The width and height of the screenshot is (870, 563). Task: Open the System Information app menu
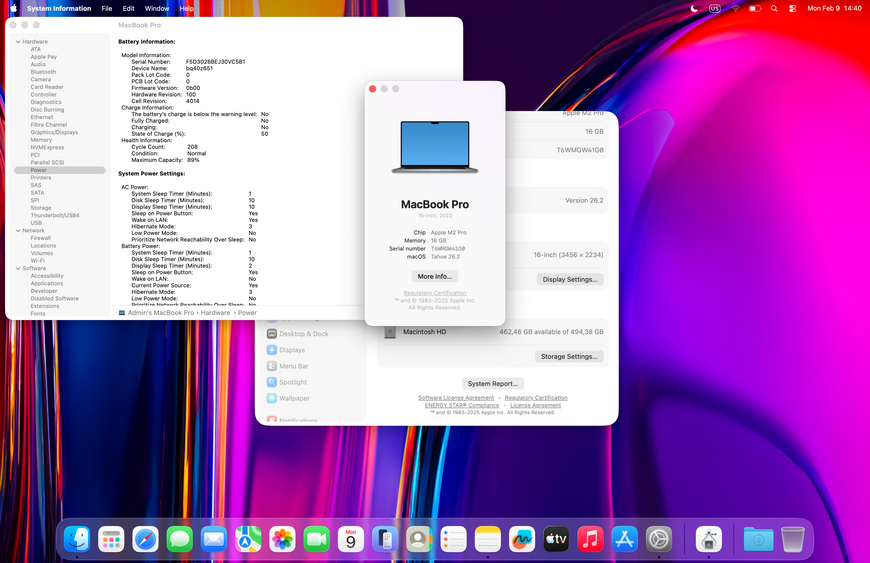pos(59,8)
